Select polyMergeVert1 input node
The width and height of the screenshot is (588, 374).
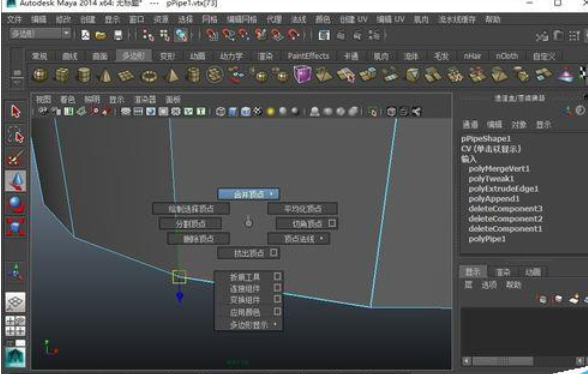499,169
